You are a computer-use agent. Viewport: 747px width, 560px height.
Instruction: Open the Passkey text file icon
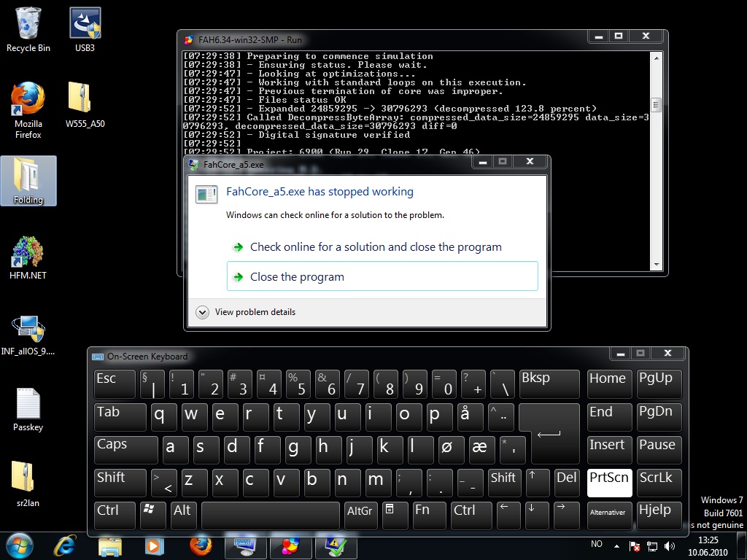click(x=28, y=410)
